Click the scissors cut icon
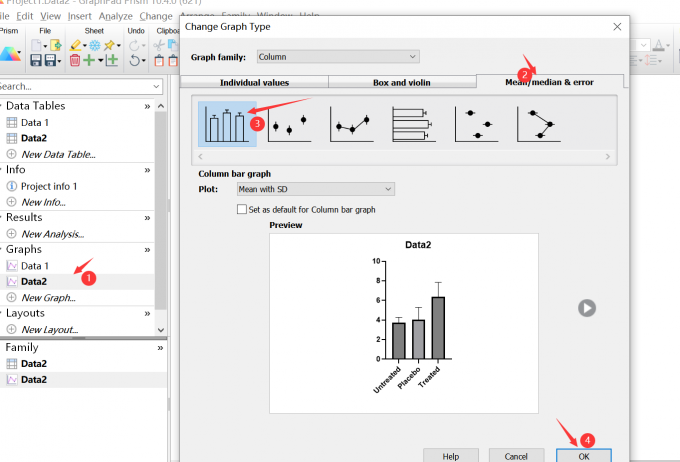The width and height of the screenshot is (680, 462). point(159,45)
